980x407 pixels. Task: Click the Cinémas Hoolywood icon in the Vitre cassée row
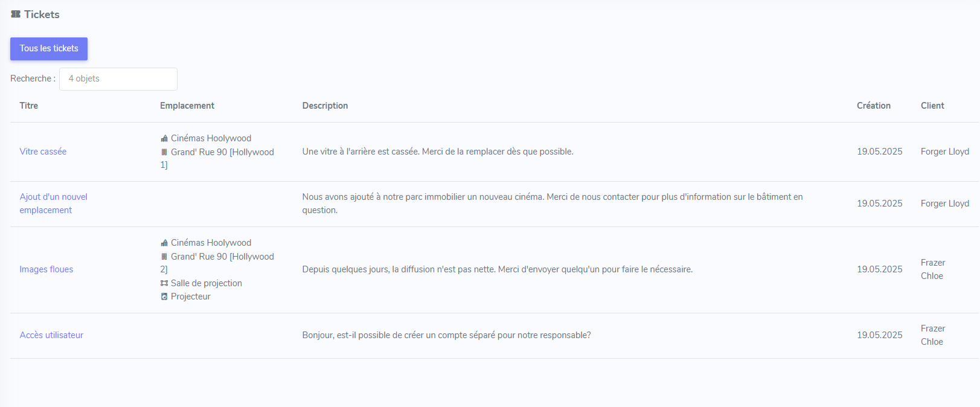[164, 139]
